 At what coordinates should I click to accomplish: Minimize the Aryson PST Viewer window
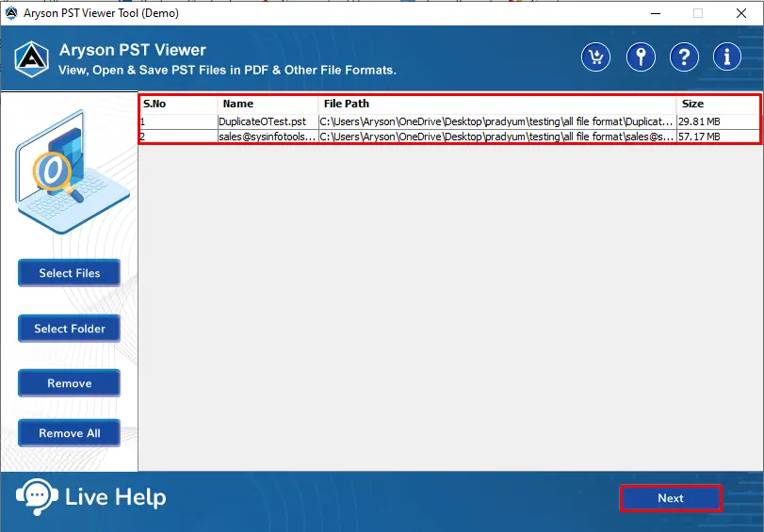pyautogui.click(x=656, y=13)
